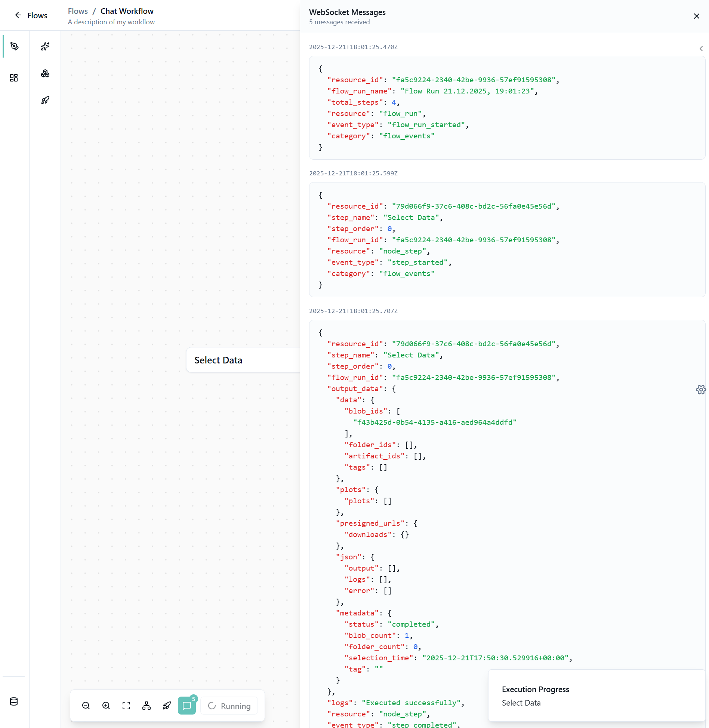
Task: Open settings via the gear icon
Action: coord(701,390)
